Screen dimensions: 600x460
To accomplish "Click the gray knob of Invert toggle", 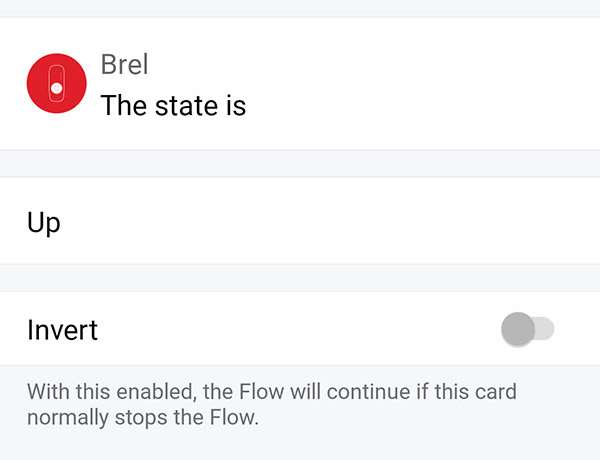I will (517, 329).
